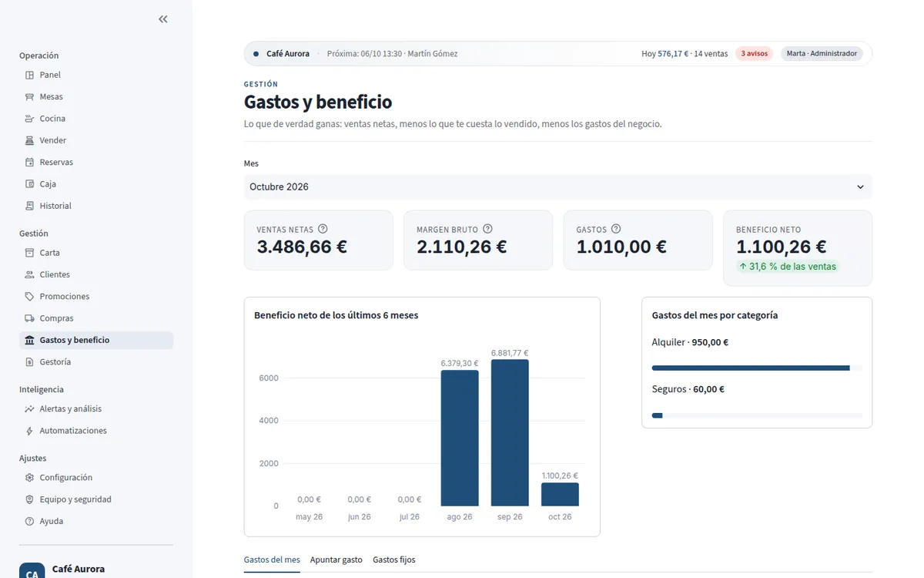Click the 3 avisos badge
Screen dimensions: 924x578
754,54
